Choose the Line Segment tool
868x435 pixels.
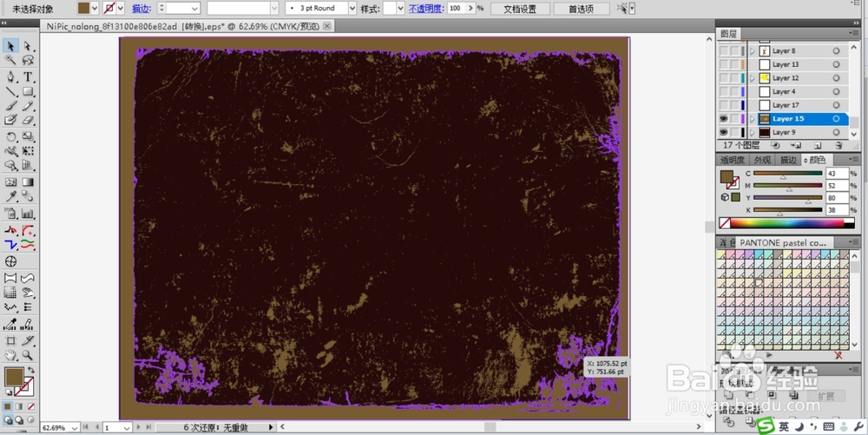(10, 91)
